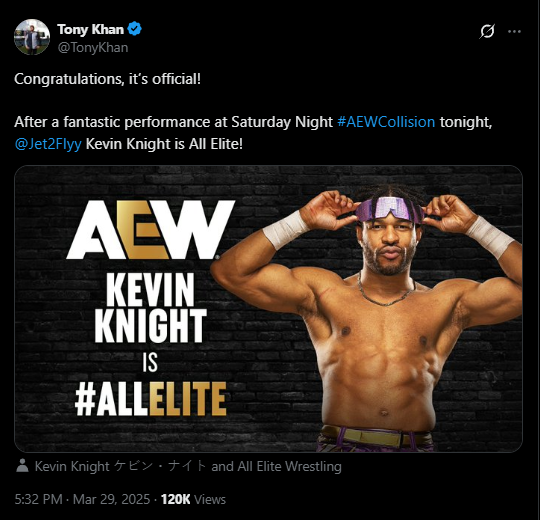Click the #ALLELITE text in the graphic
Viewport: 540px width, 520px height.
point(150,399)
